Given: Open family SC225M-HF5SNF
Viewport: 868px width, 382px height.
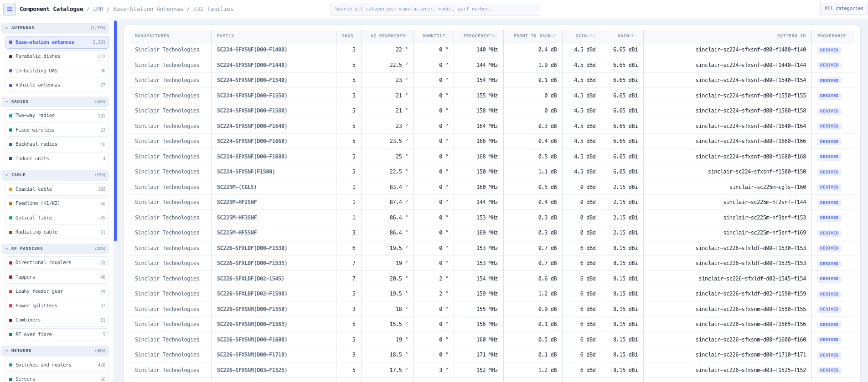Looking at the screenshot, I should point(237,233).
